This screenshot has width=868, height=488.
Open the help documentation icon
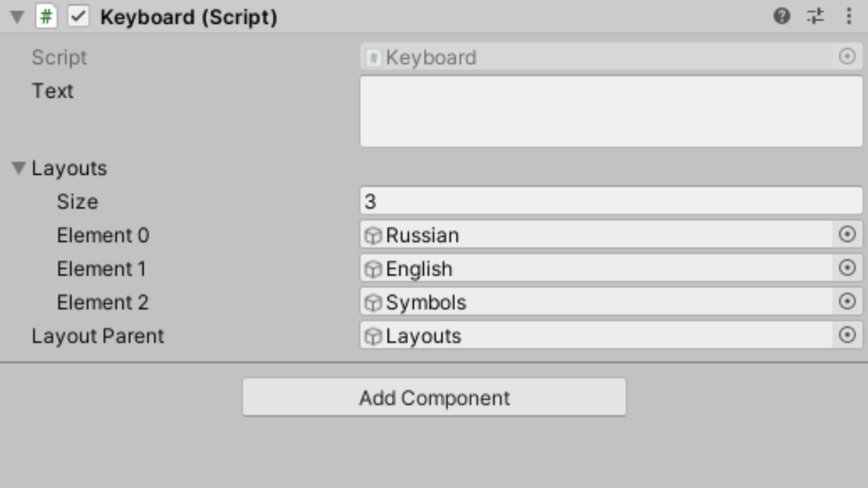[x=782, y=16]
